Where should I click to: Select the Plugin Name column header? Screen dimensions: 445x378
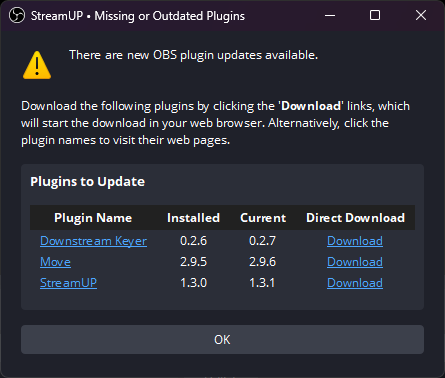93,218
